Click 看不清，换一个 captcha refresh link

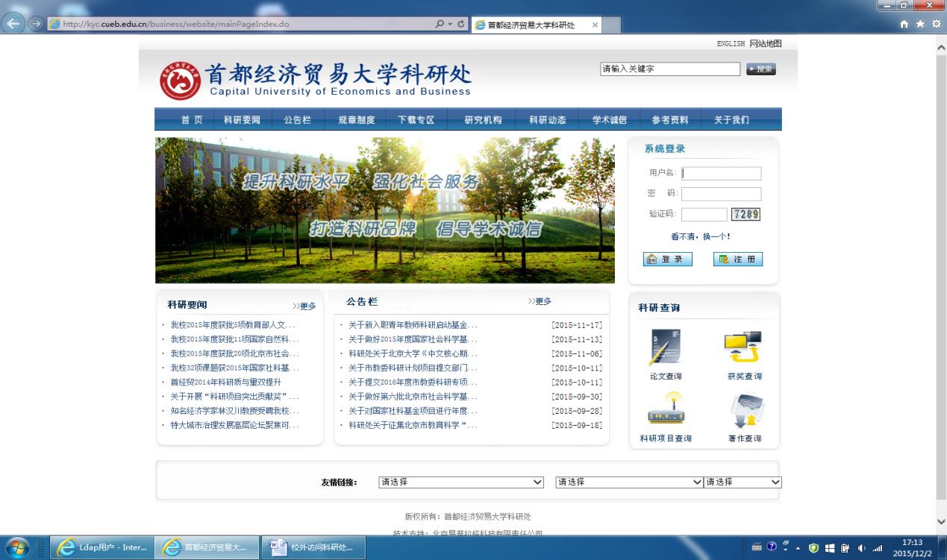[701, 237]
